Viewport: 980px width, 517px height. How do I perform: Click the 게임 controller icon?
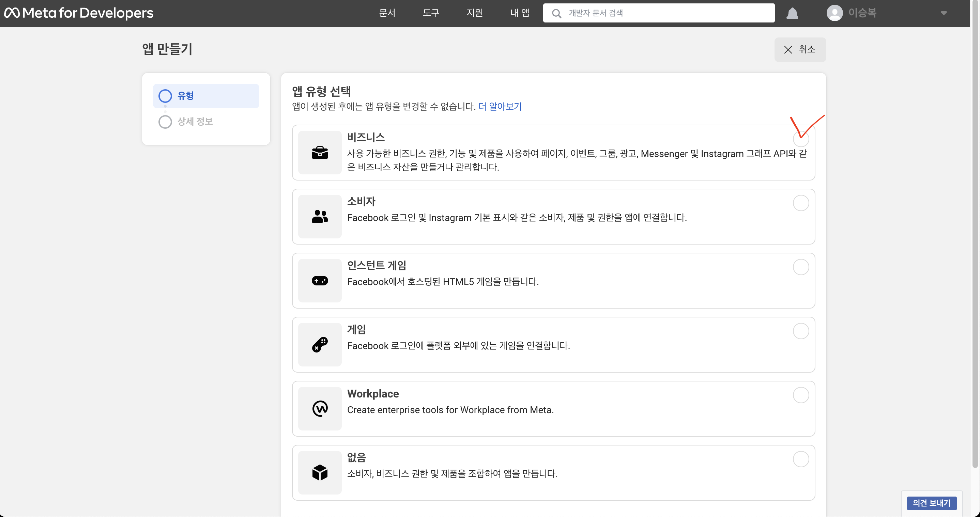pyautogui.click(x=320, y=345)
